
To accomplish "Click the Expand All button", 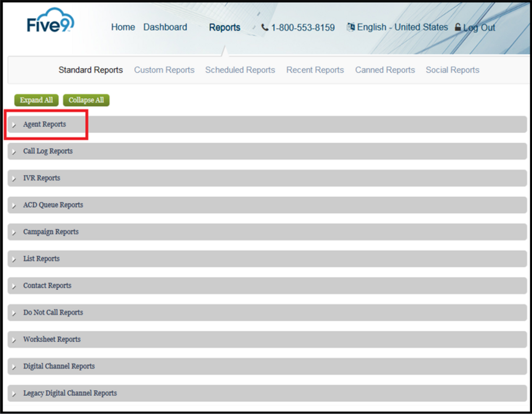I will 37,100.
